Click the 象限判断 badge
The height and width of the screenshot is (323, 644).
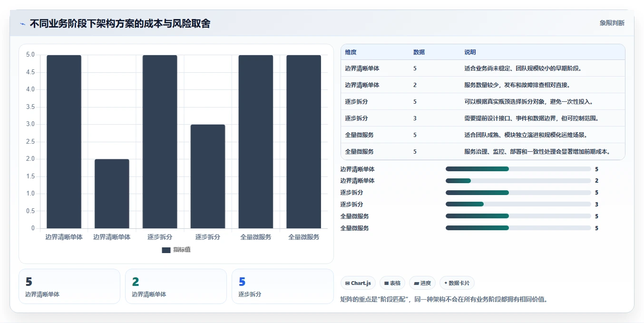612,23
